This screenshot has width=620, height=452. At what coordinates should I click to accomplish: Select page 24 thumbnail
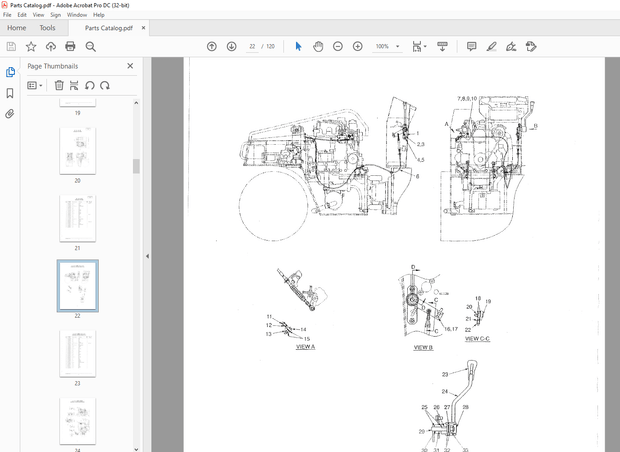78,421
